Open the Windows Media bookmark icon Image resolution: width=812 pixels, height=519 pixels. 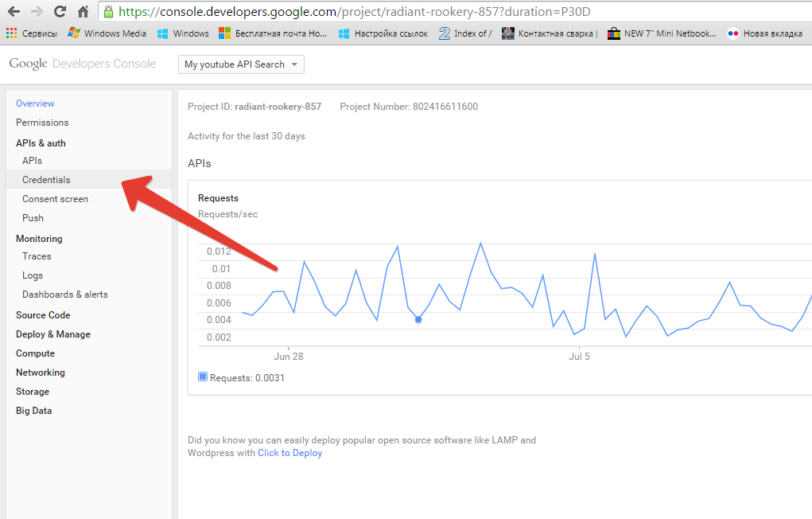pyautogui.click(x=73, y=33)
